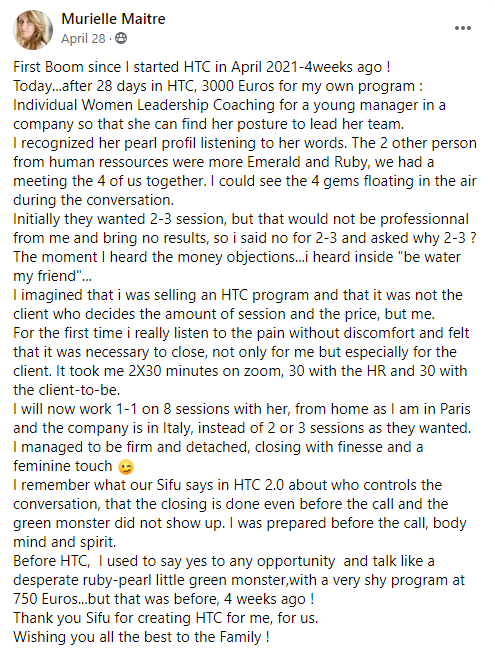This screenshot has width=495, height=656.
Task: Click the '750 Euros' text near the bottom
Action: (45, 599)
